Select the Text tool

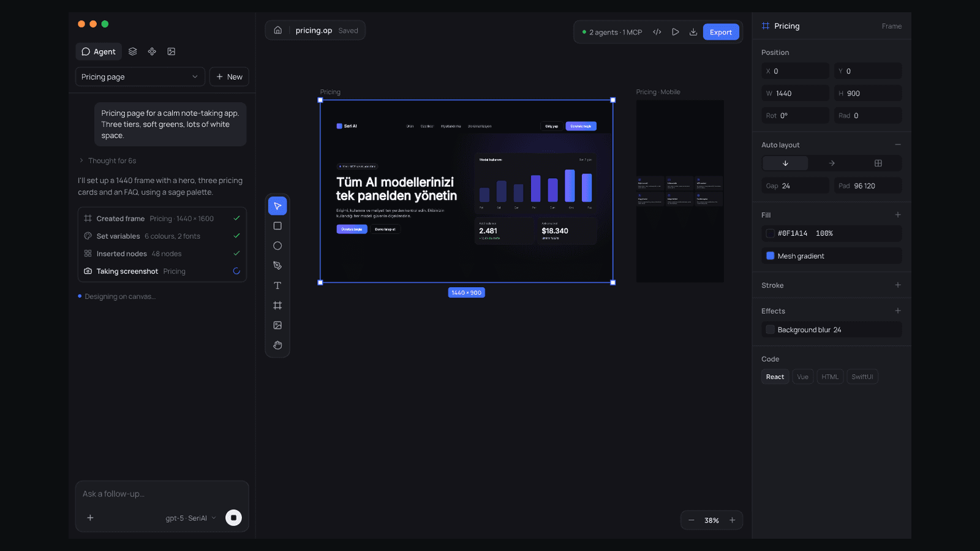pos(277,286)
